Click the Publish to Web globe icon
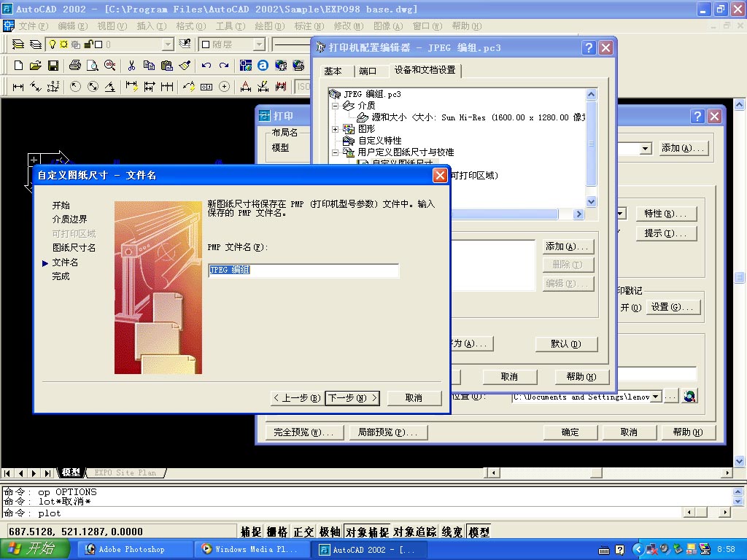 click(298, 65)
